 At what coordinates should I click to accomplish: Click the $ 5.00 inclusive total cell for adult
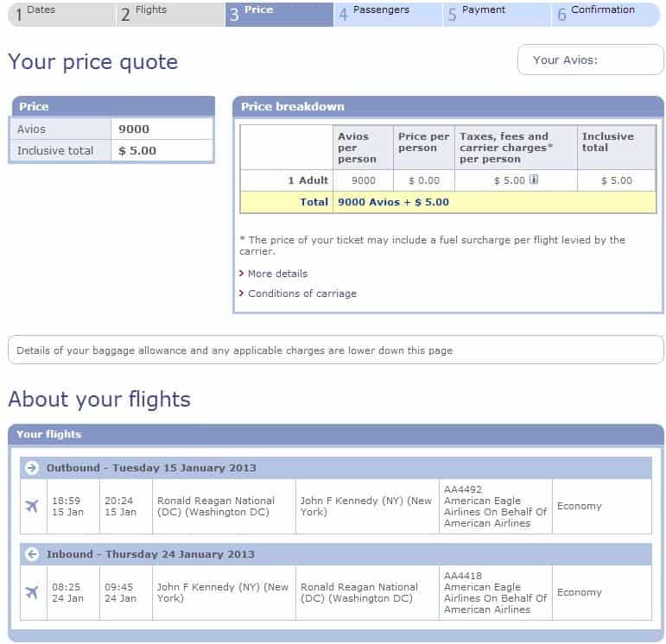(x=617, y=180)
